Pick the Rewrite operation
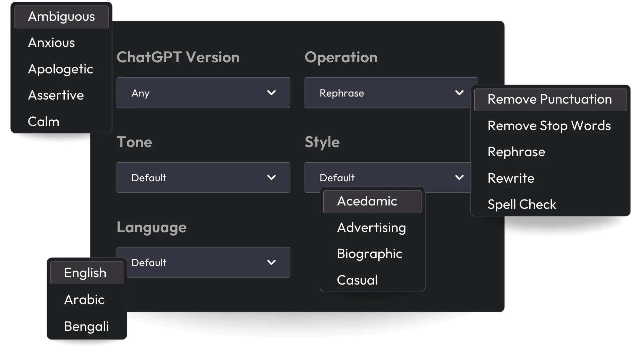The width and height of the screenshot is (644, 362). pyautogui.click(x=511, y=178)
